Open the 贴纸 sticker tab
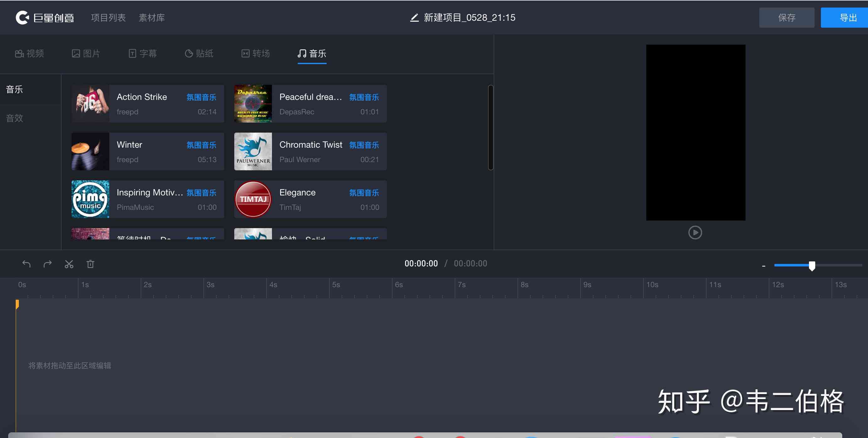 pyautogui.click(x=199, y=54)
